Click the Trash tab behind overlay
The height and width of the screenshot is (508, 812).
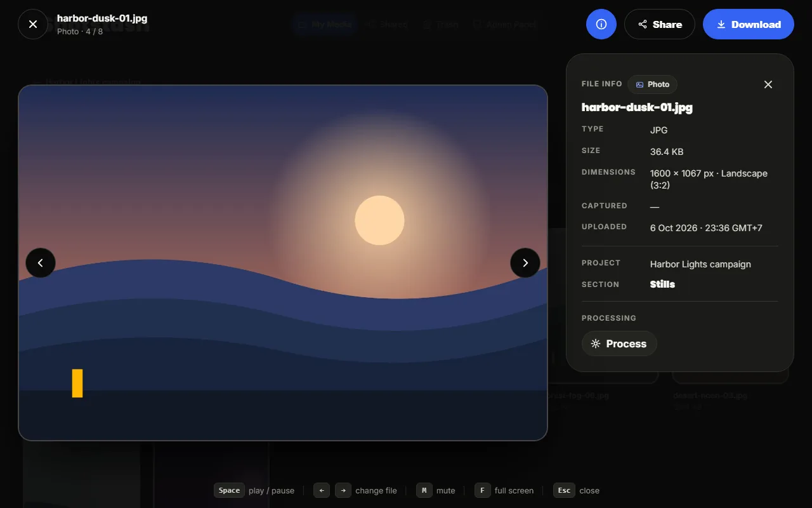(439, 25)
